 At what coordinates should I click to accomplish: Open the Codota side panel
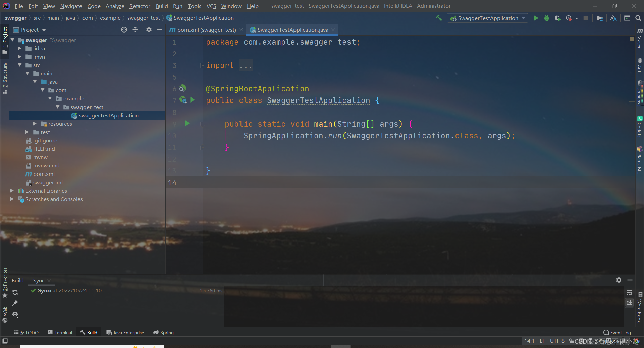pos(640,127)
